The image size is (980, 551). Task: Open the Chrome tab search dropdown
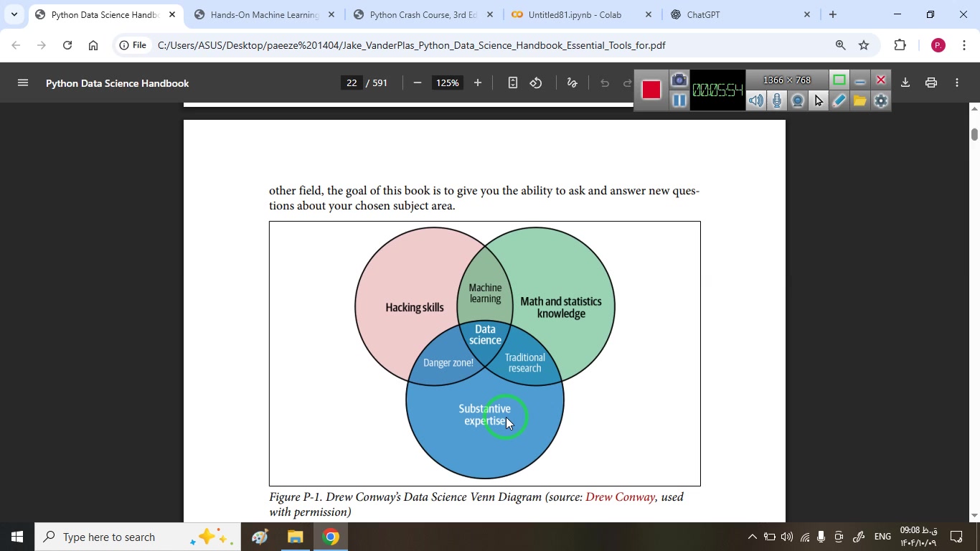click(14, 14)
